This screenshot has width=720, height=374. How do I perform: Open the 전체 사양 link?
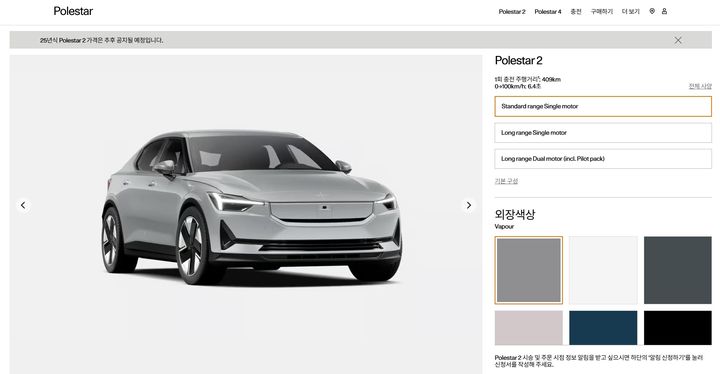700,86
